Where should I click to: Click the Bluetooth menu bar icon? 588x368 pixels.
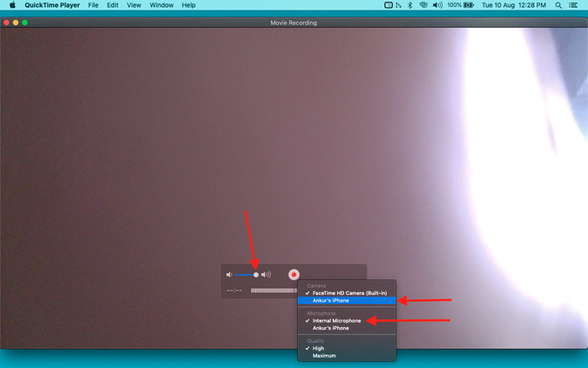coord(410,5)
